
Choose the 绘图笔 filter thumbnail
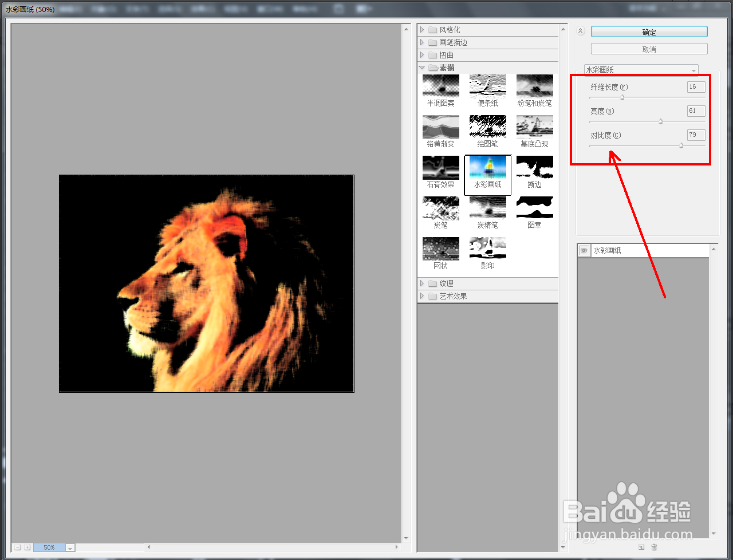(487, 127)
